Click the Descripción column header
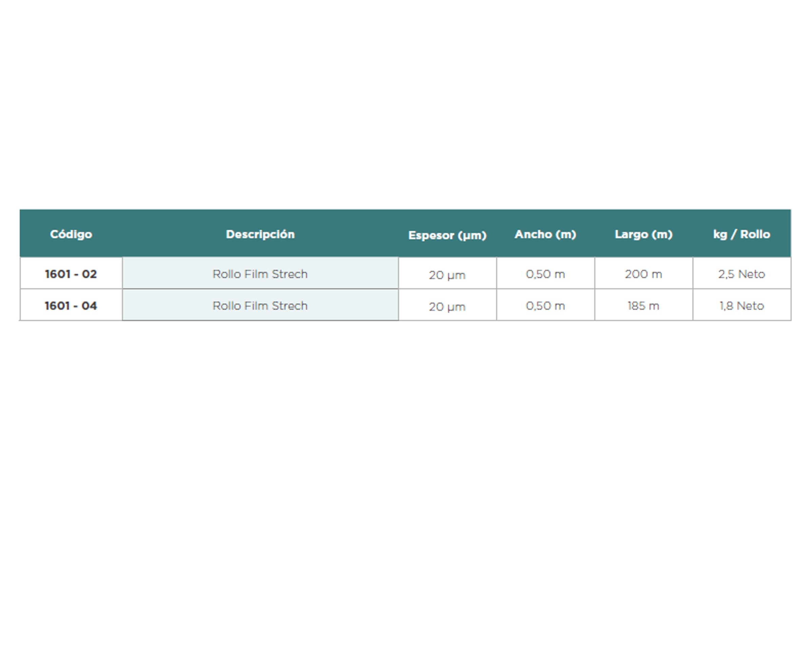This screenshot has width=812, height=658. [x=260, y=234]
